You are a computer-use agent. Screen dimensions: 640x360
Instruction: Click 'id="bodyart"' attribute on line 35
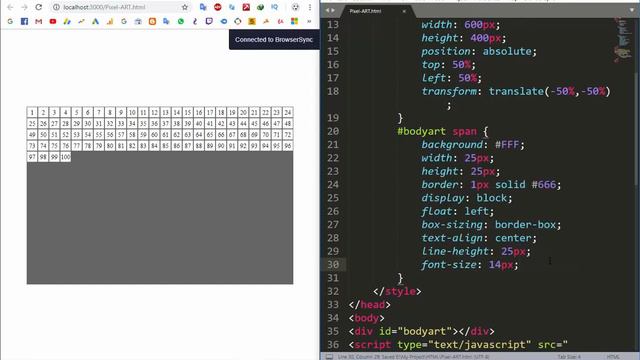pyautogui.click(x=415, y=331)
